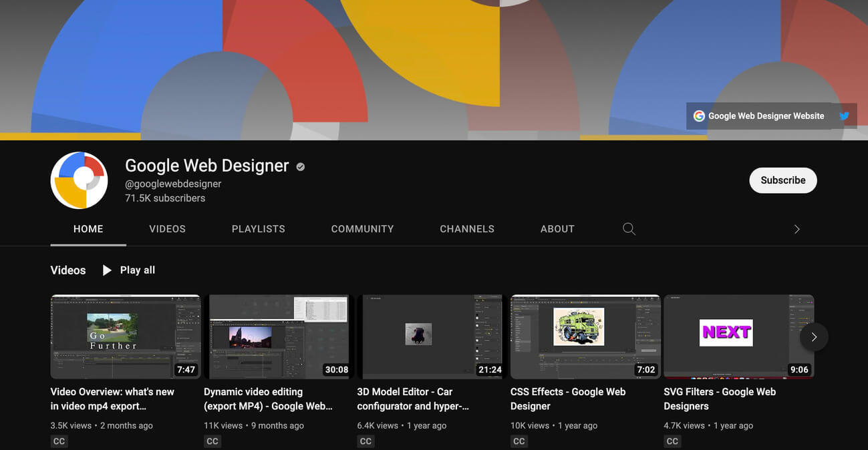Click the 30:08 video thumbnail

279,337
